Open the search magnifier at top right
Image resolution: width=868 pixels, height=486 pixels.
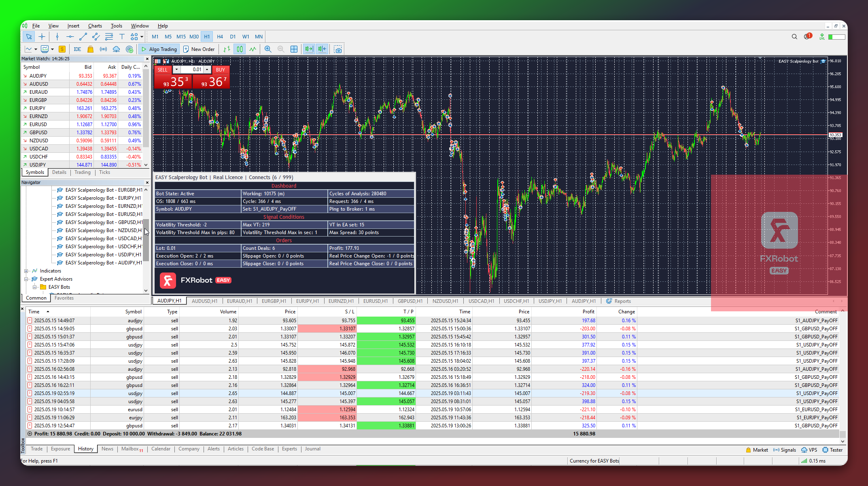(794, 37)
